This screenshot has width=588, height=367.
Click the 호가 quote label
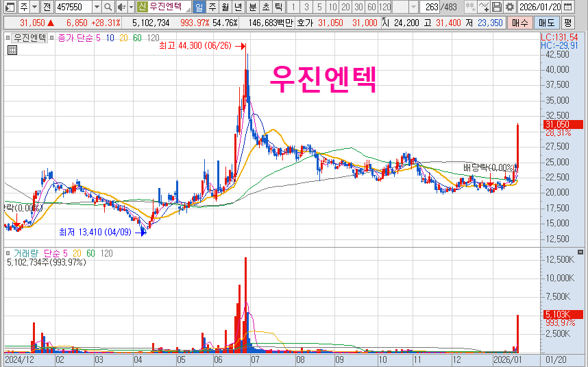coord(305,23)
